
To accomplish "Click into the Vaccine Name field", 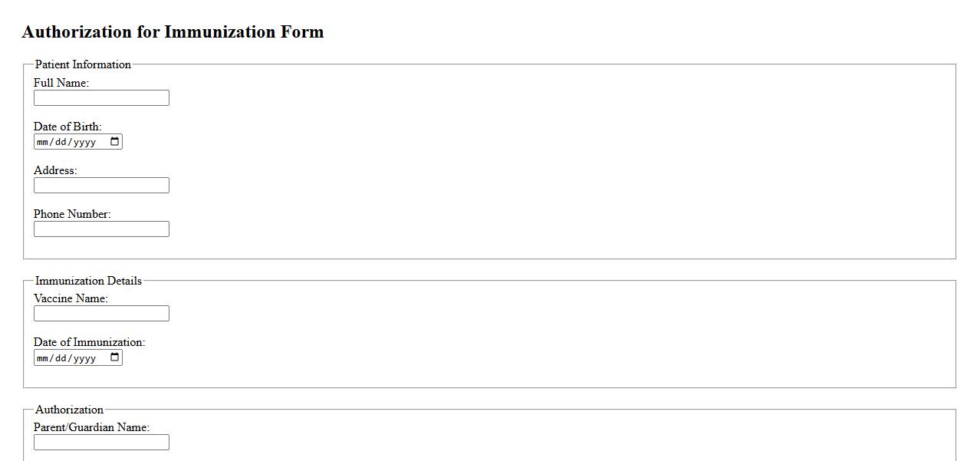I will coord(101,314).
